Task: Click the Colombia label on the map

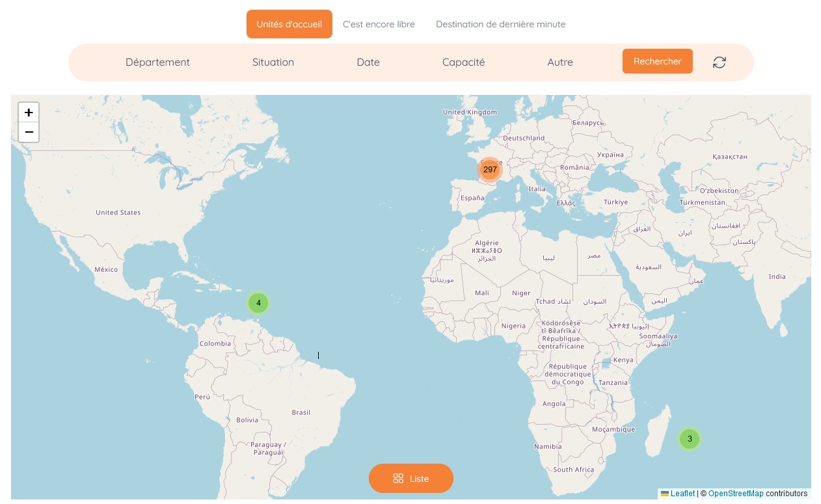Action: tap(215, 343)
